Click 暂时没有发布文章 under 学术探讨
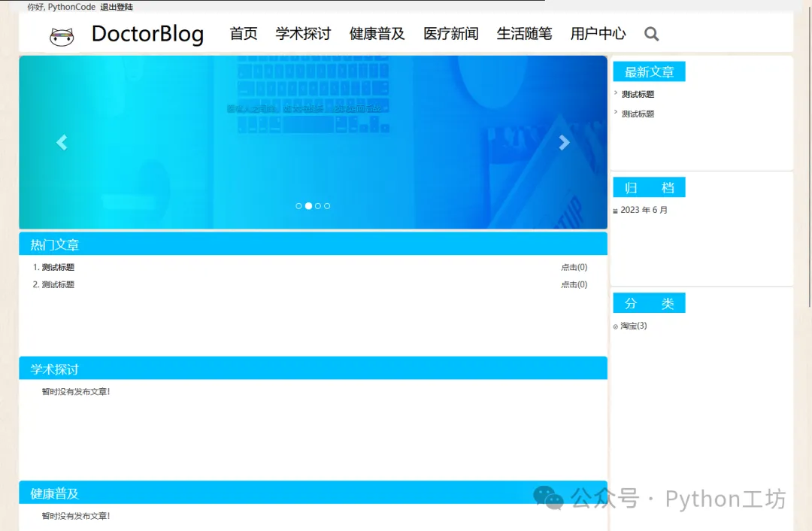 pos(76,392)
